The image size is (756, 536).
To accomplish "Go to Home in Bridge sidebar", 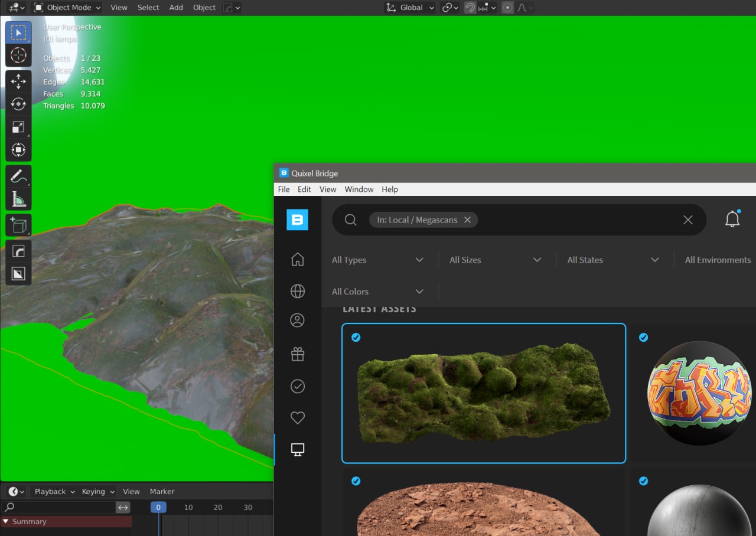I will 298,259.
